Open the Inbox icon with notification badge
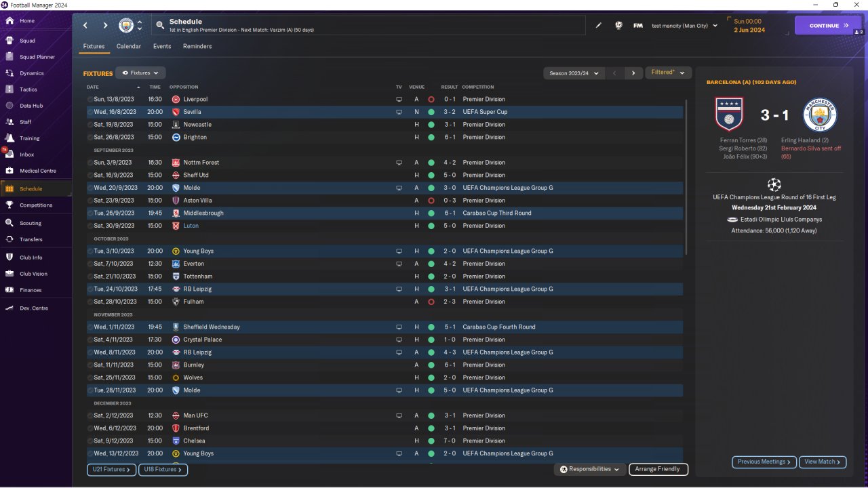The height and width of the screenshot is (488, 868). tap(9, 155)
